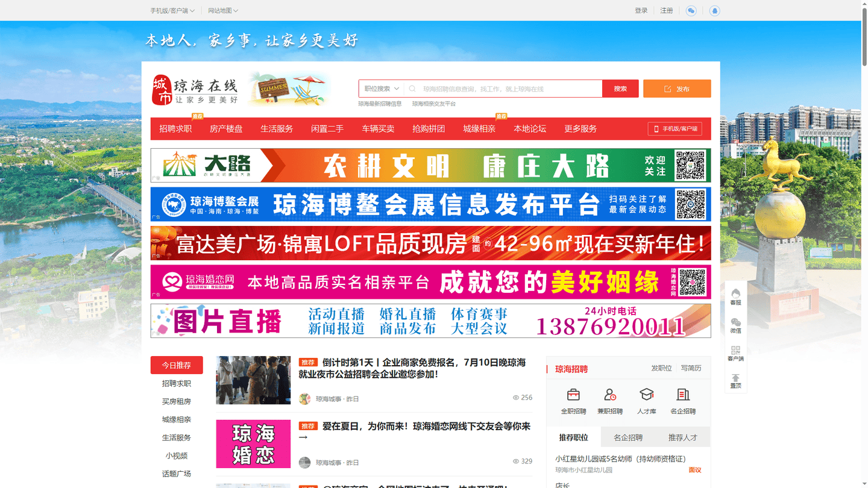Select 买房租房 in left category list
The width and height of the screenshot is (868, 488).
point(177,401)
